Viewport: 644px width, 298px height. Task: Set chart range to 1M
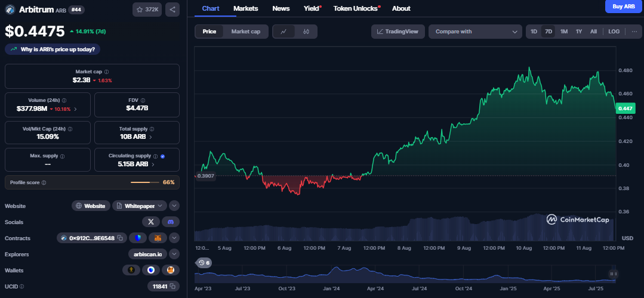click(x=564, y=32)
